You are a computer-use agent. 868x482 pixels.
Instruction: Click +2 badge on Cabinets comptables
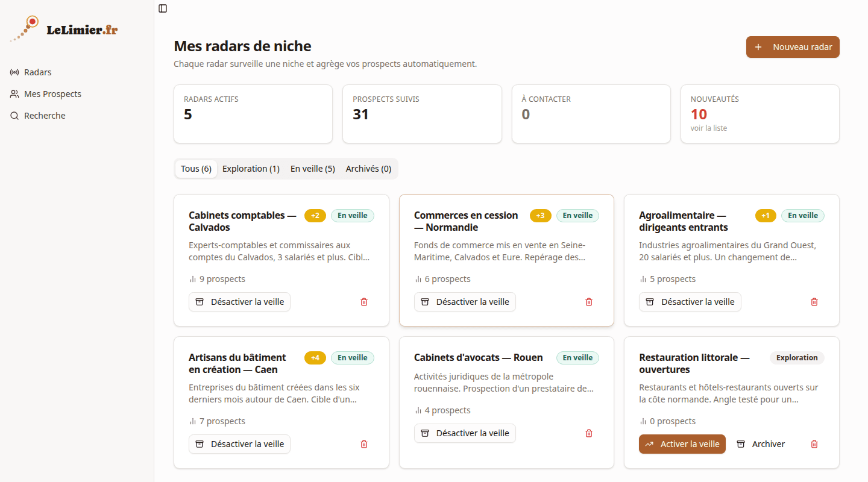pos(315,216)
